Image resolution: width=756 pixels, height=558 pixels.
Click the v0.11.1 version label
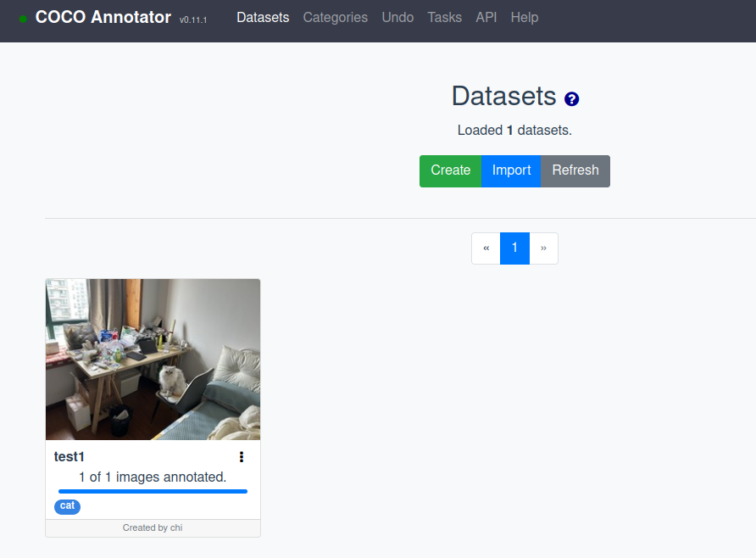click(193, 20)
